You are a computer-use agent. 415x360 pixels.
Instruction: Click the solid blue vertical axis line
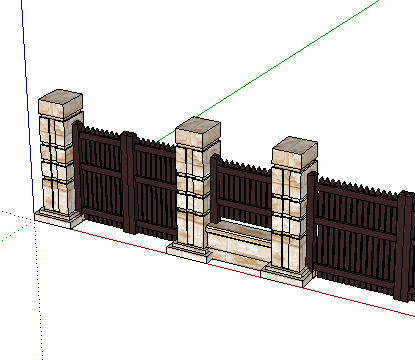pyautogui.click(x=27, y=107)
